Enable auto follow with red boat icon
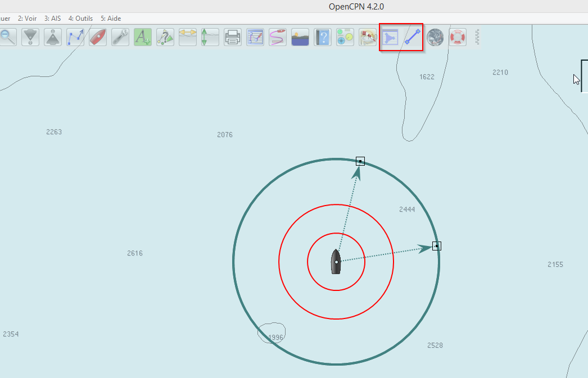Screen dimensions: 588x378 [x=98, y=38]
